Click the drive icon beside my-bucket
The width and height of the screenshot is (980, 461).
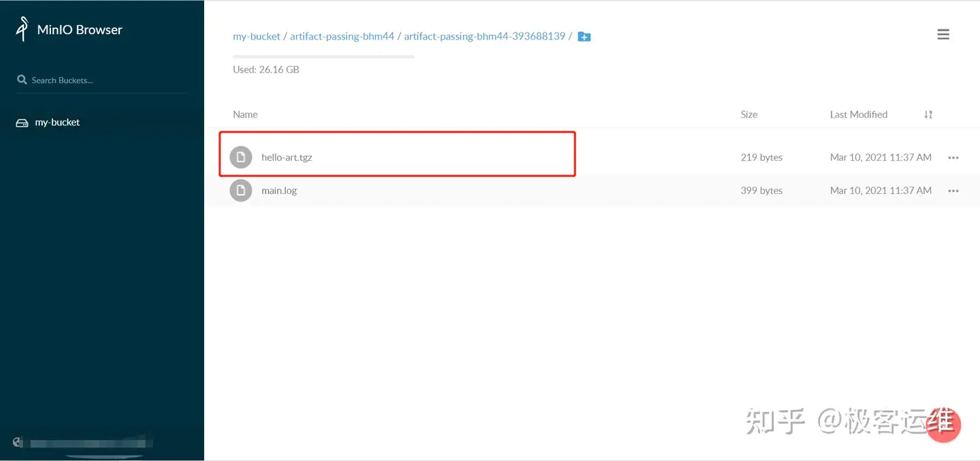point(22,123)
